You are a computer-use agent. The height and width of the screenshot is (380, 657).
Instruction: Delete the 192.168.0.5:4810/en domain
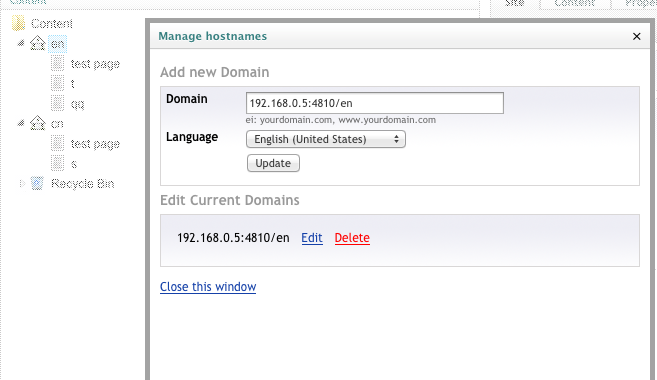(x=352, y=238)
